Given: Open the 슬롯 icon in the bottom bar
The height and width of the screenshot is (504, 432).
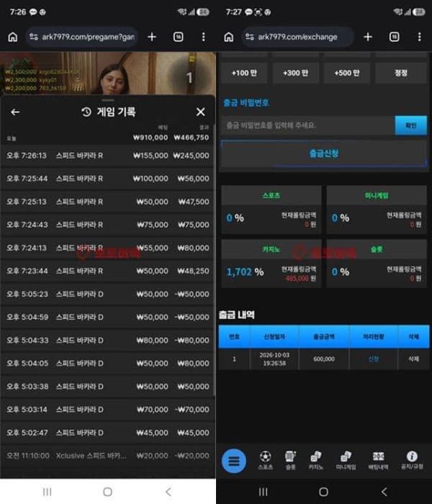Looking at the screenshot, I should (291, 460).
